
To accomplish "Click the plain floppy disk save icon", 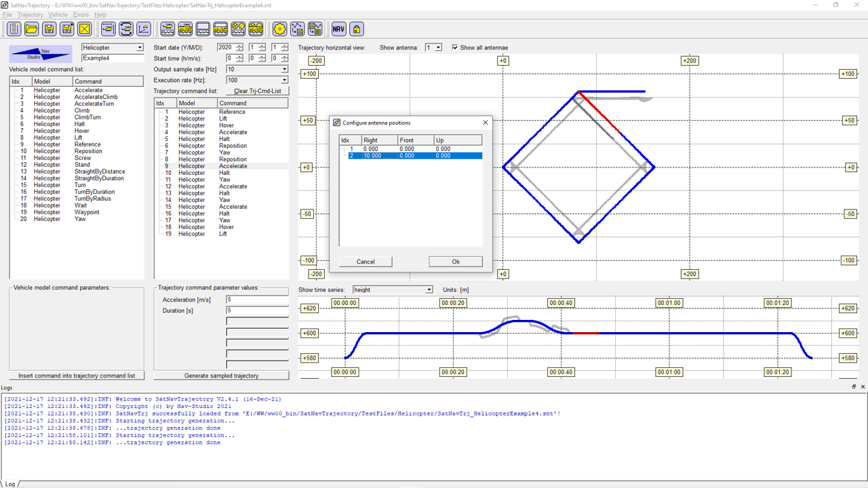I will pos(49,28).
